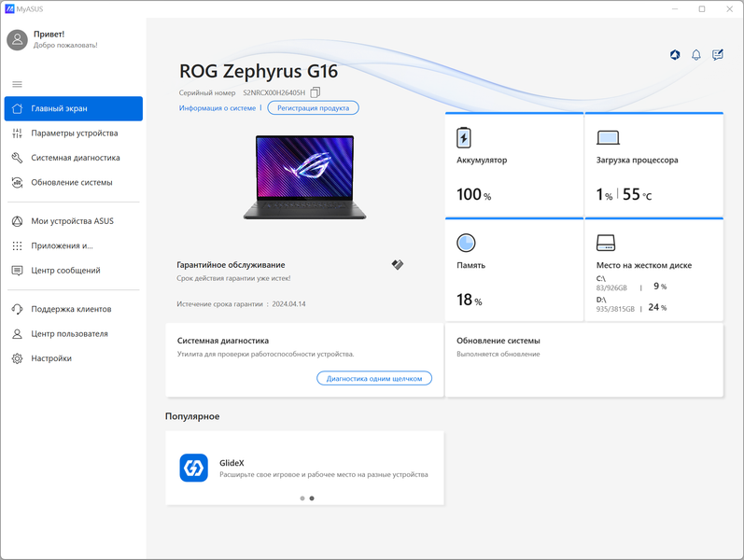This screenshot has height=560, width=744.
Task: Open the ASUS product icon in the top right
Action: coord(675,54)
